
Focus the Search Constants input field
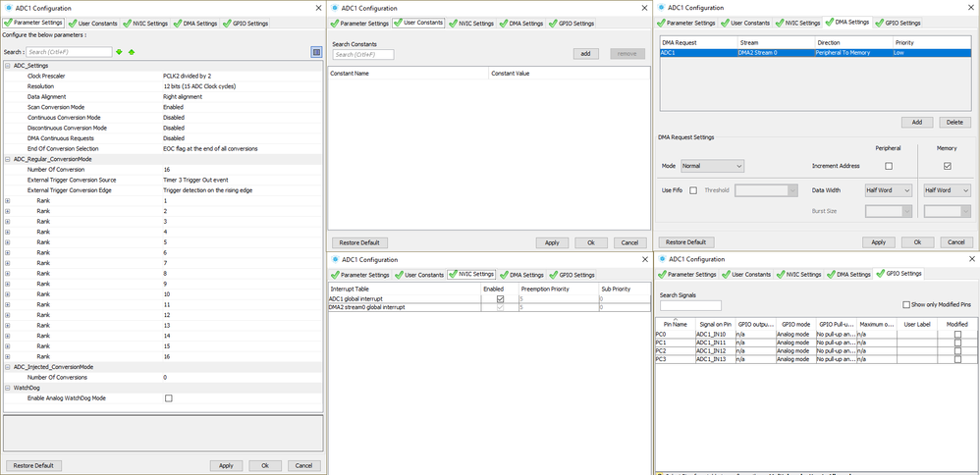click(363, 54)
